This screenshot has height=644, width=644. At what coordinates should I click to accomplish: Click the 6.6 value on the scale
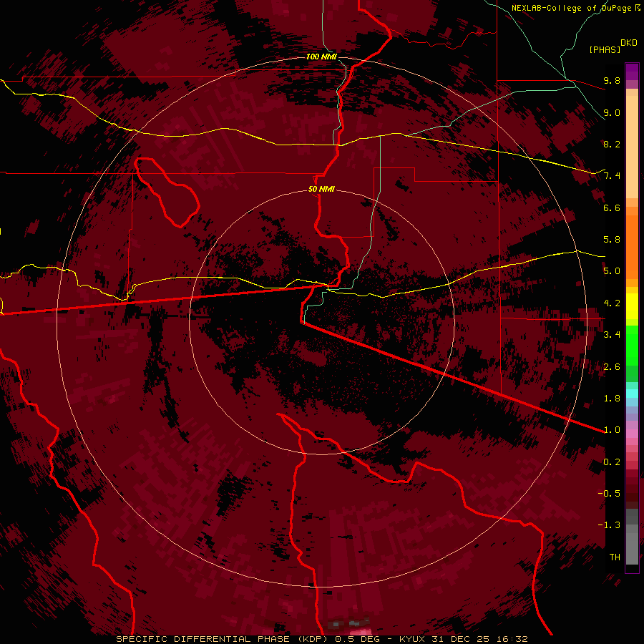pos(612,208)
